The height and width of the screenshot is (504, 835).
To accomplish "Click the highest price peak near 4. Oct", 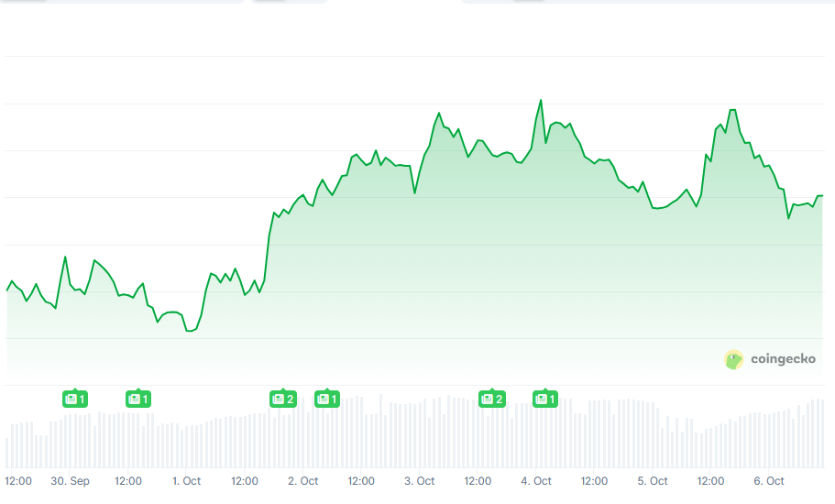I will (541, 100).
